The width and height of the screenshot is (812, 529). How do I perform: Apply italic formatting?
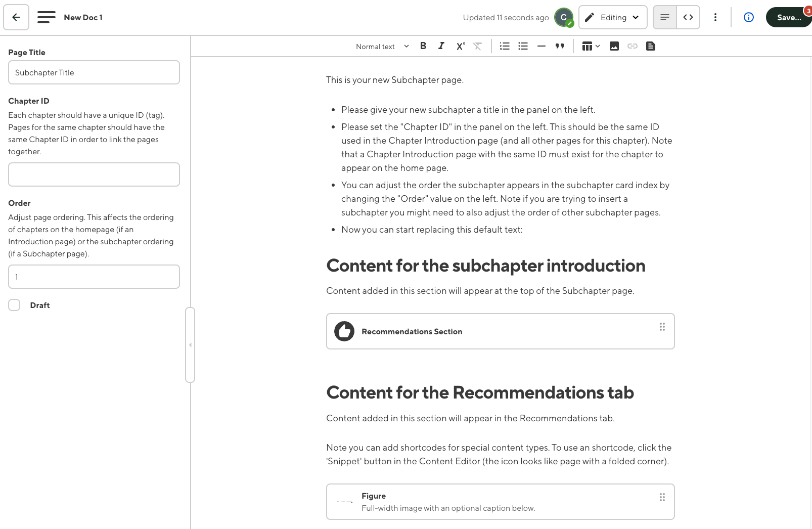[x=441, y=46]
